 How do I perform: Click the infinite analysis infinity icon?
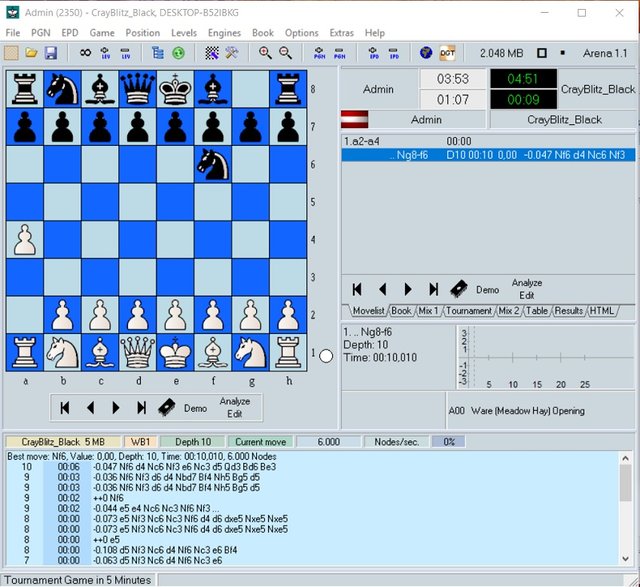click(85, 53)
